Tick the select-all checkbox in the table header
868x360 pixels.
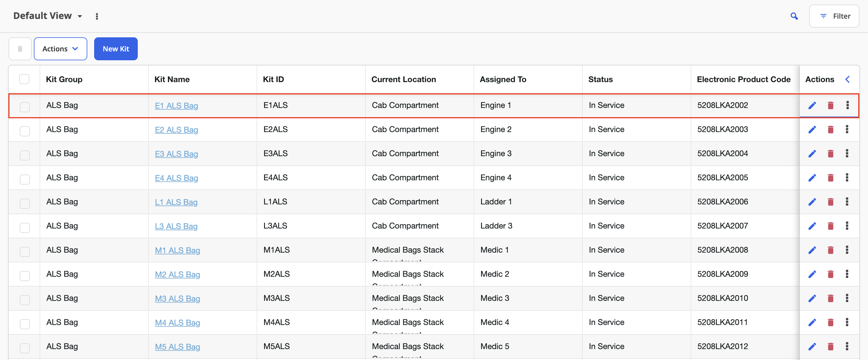click(x=24, y=79)
